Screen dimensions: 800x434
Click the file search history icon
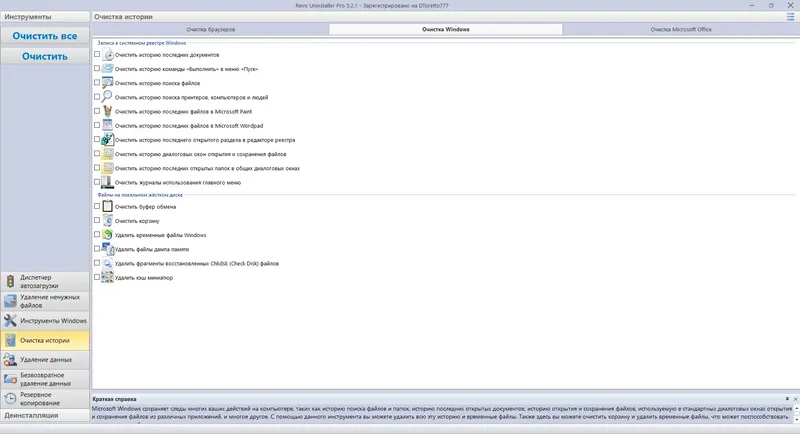click(x=107, y=83)
